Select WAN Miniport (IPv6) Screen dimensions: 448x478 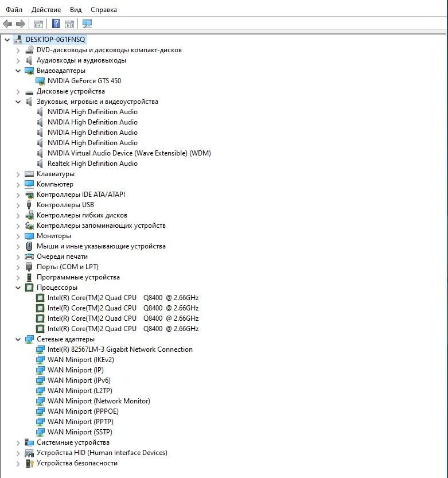click(x=79, y=380)
